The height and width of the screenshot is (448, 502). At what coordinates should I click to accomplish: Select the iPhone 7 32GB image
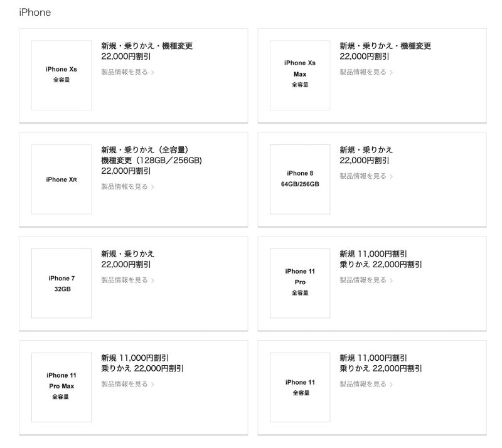pyautogui.click(x=61, y=282)
